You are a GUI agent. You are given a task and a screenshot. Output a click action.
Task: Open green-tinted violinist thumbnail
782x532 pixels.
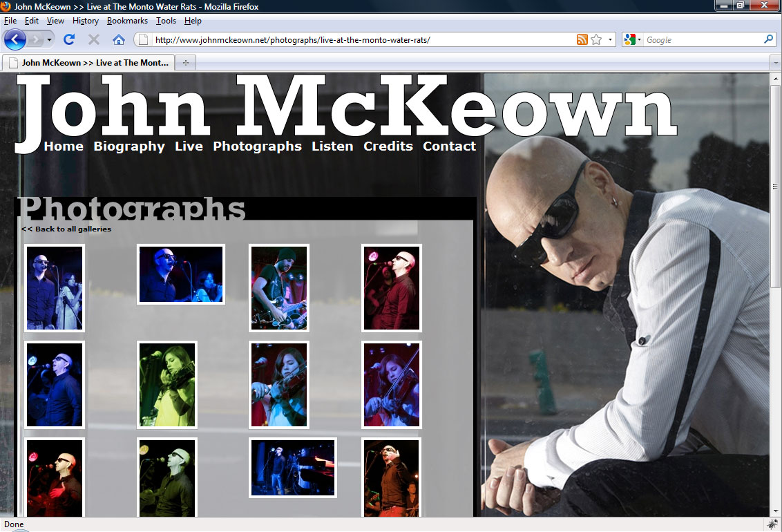(x=167, y=384)
